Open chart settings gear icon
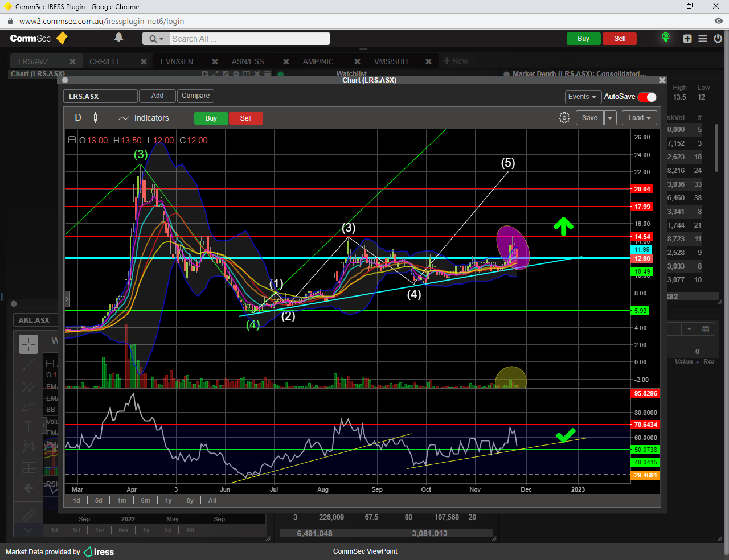 [x=564, y=118]
